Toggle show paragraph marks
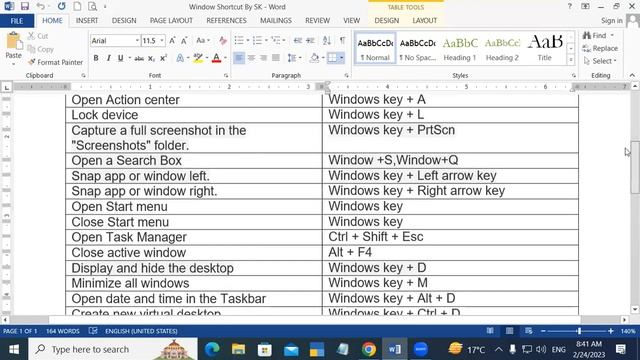Screen dimensions: 640x360 tap(342, 40)
